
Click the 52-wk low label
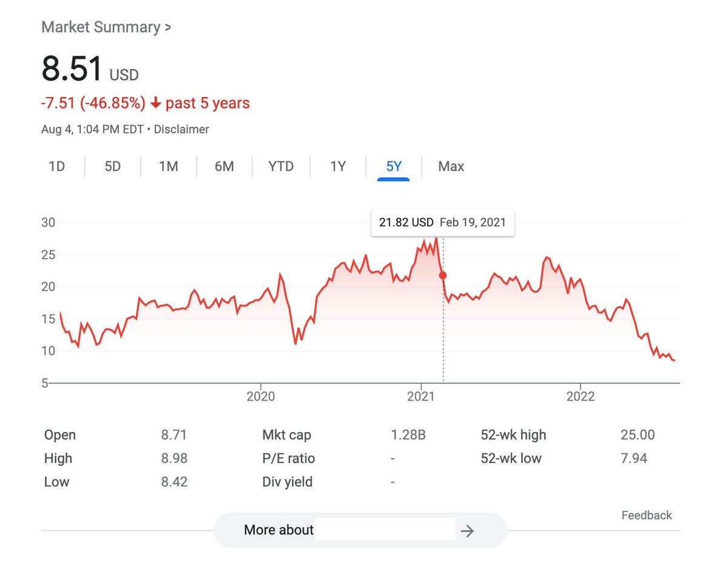[x=511, y=459]
